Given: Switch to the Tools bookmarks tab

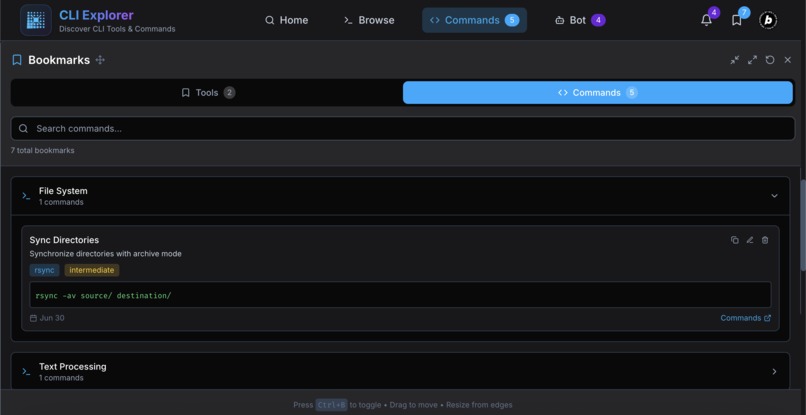Looking at the screenshot, I should [x=208, y=93].
